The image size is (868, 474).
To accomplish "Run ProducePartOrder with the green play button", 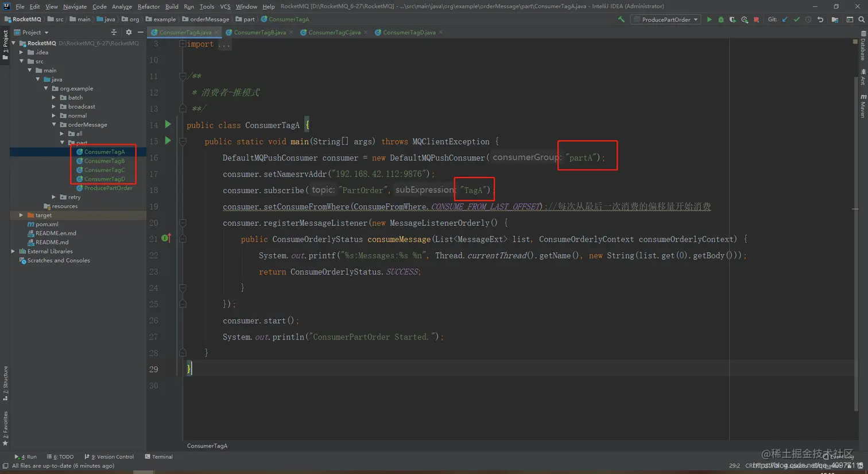I will tap(710, 20).
